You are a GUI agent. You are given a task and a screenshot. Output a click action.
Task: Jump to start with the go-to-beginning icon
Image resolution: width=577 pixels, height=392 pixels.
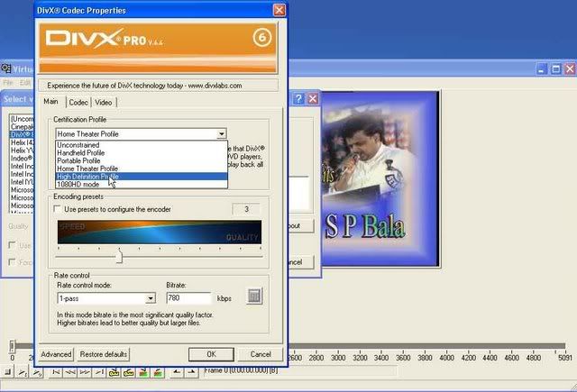(x=56, y=372)
